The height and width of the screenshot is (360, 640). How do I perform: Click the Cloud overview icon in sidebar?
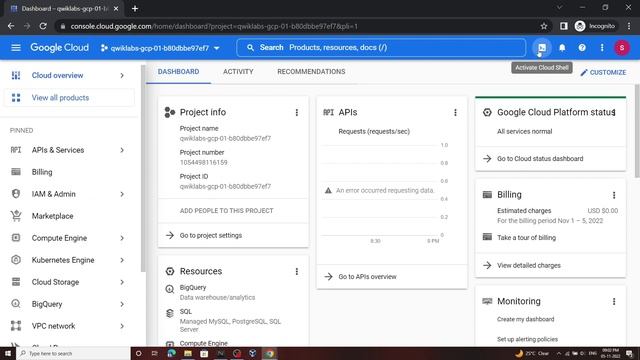coord(16,76)
